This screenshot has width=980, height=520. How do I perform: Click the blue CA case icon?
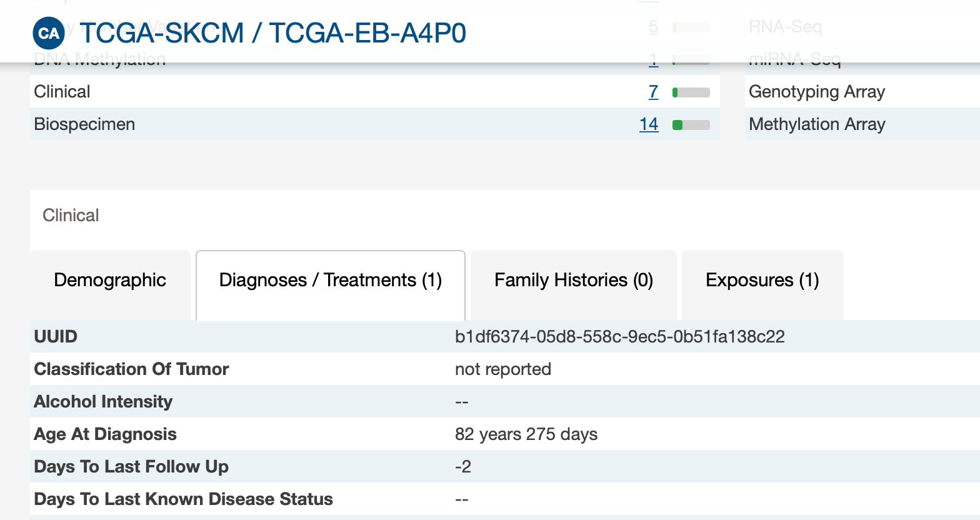(49, 33)
